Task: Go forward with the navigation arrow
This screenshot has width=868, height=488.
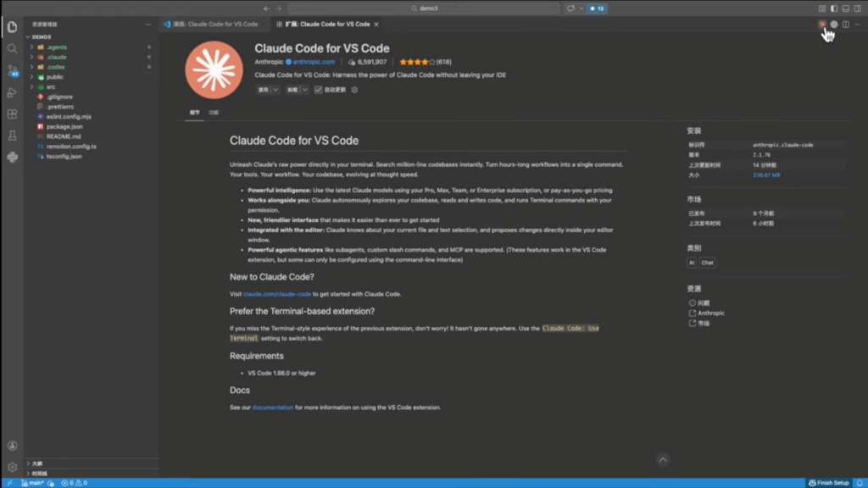Action: [278, 8]
